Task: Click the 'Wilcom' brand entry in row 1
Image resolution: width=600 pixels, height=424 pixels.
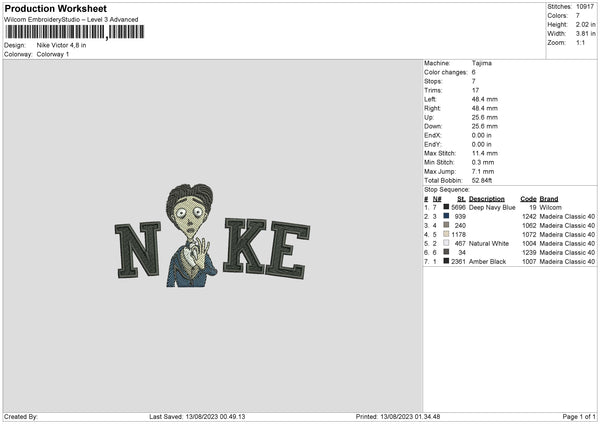Action: (551, 207)
